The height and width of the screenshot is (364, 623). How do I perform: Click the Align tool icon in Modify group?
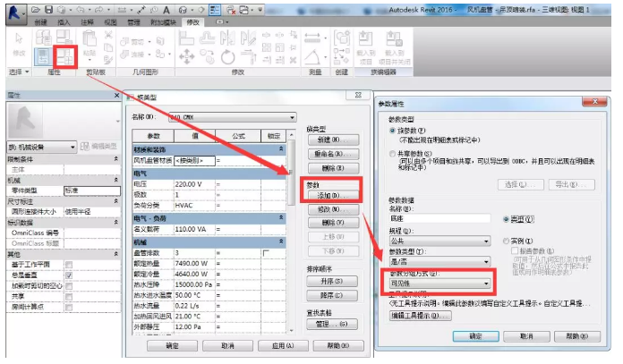186,38
